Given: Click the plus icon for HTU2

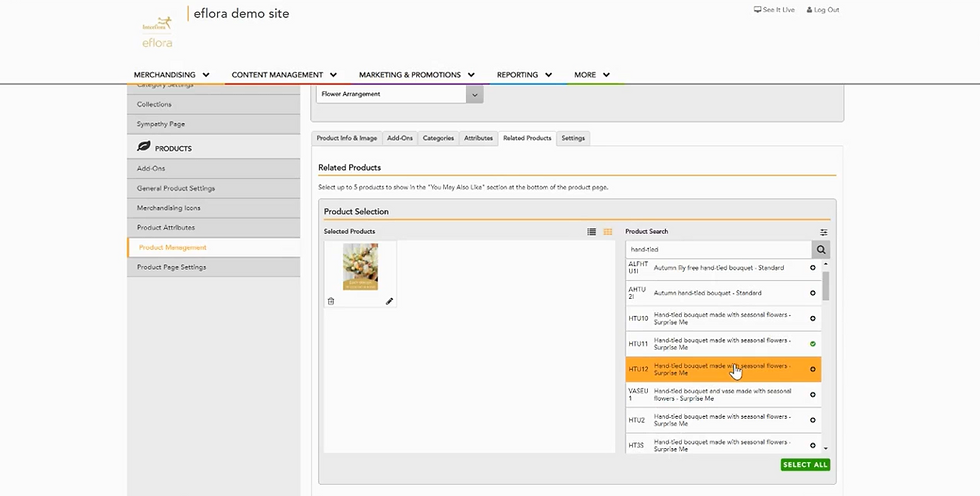Looking at the screenshot, I should (812, 420).
